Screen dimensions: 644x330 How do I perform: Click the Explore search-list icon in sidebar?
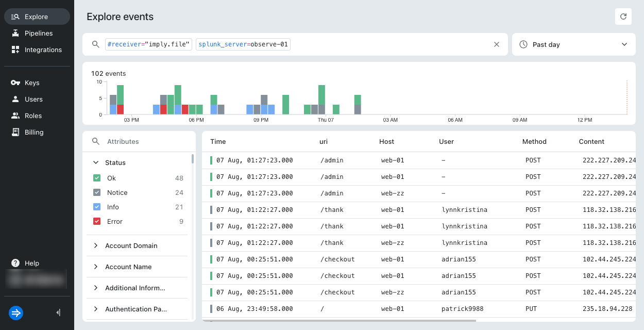(x=15, y=16)
